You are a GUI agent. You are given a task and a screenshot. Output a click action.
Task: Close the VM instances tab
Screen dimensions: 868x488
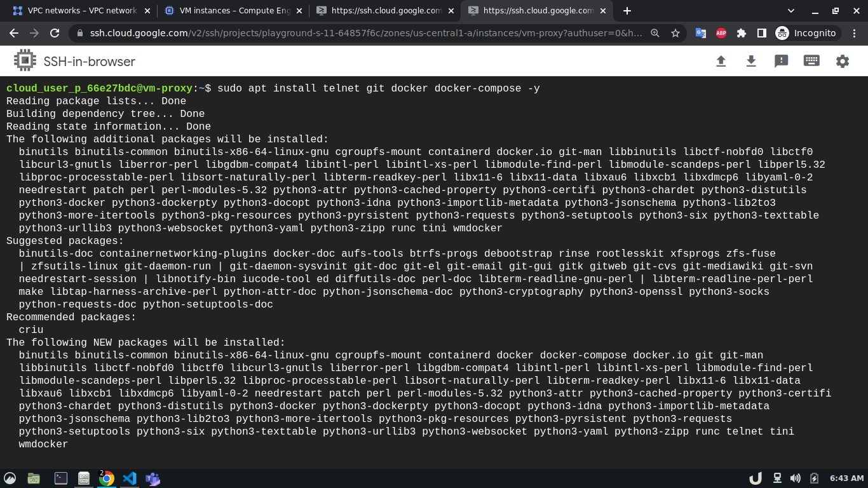tap(298, 11)
